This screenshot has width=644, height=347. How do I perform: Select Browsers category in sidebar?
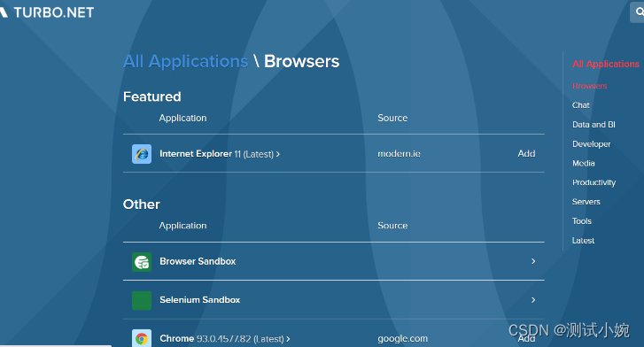589,86
